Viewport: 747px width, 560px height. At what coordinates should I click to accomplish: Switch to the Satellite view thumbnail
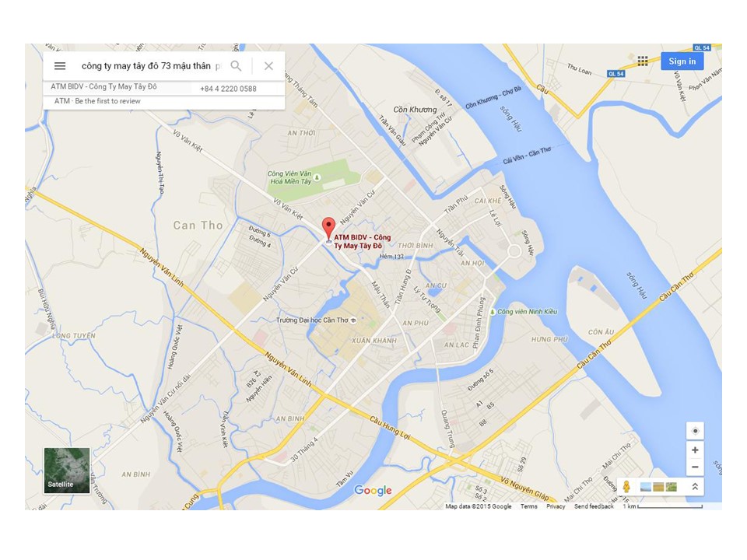pyautogui.click(x=67, y=471)
